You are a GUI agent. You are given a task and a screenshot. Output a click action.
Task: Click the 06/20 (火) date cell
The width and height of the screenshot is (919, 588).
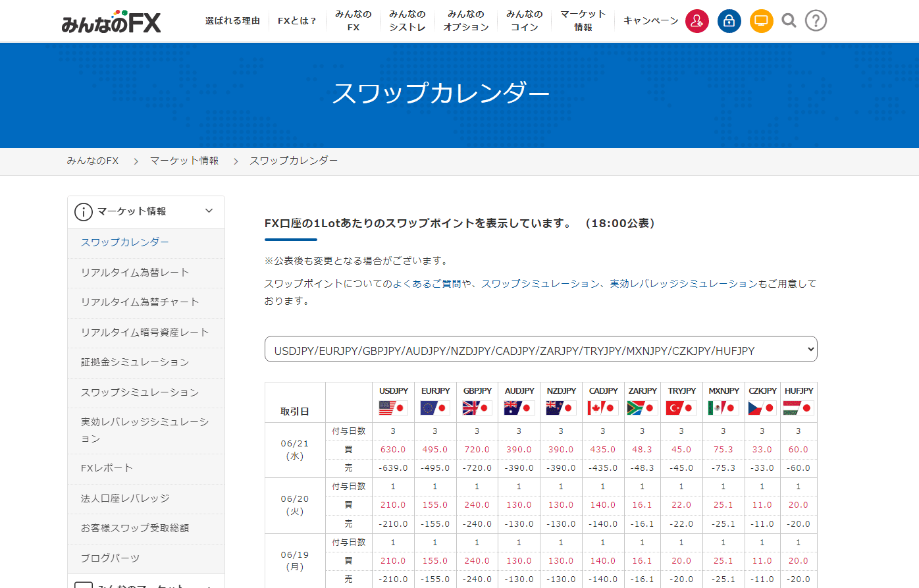pyautogui.click(x=295, y=505)
